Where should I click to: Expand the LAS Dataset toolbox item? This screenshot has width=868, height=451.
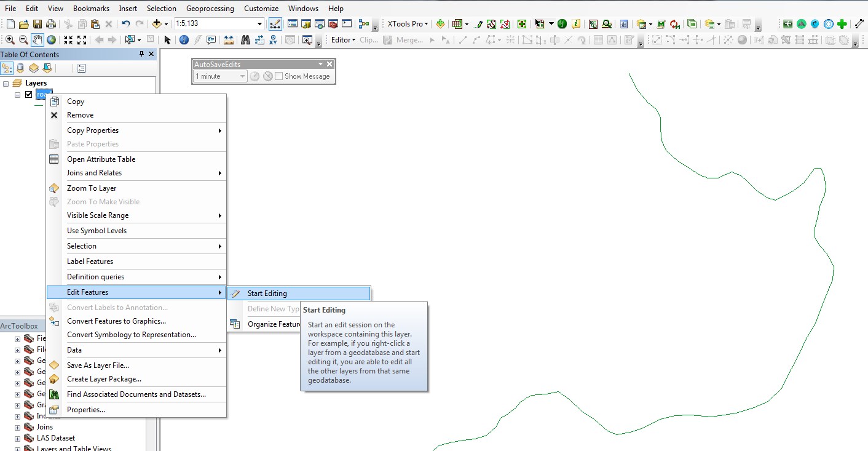point(17,438)
